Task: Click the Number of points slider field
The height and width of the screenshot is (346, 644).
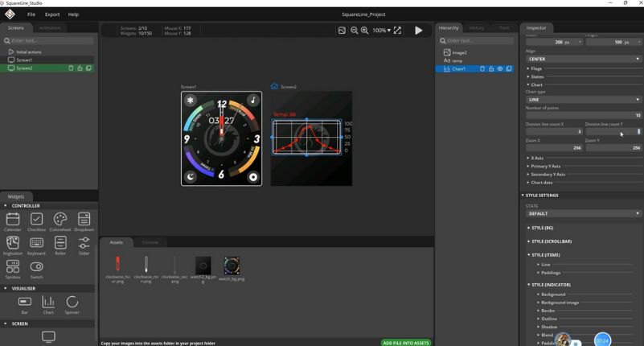Action: point(583,115)
